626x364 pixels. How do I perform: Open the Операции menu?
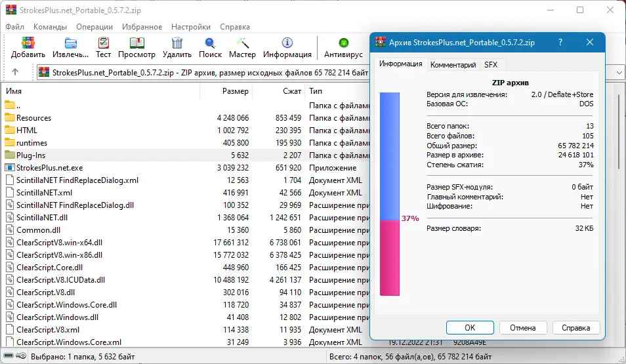pos(94,27)
